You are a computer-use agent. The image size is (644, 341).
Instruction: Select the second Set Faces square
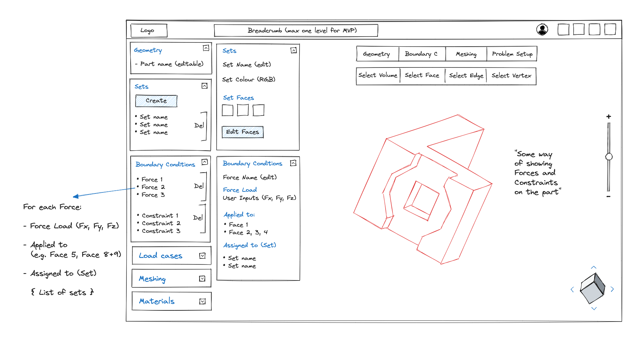(243, 110)
